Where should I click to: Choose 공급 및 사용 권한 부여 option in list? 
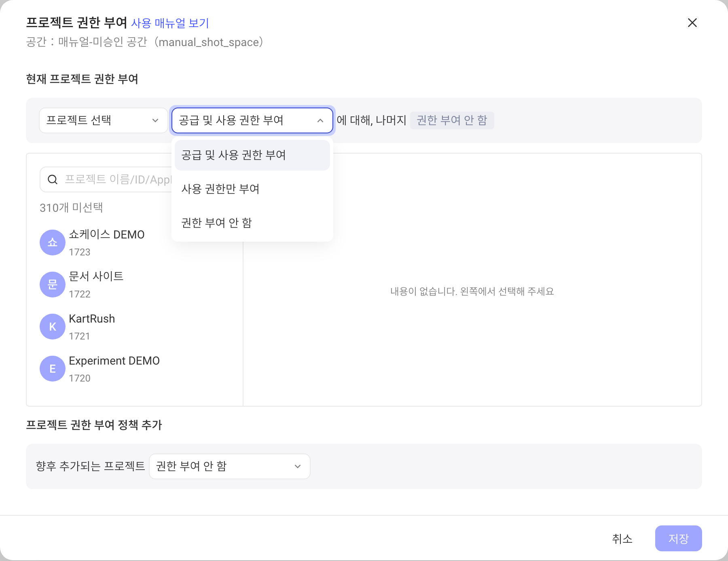(x=252, y=155)
